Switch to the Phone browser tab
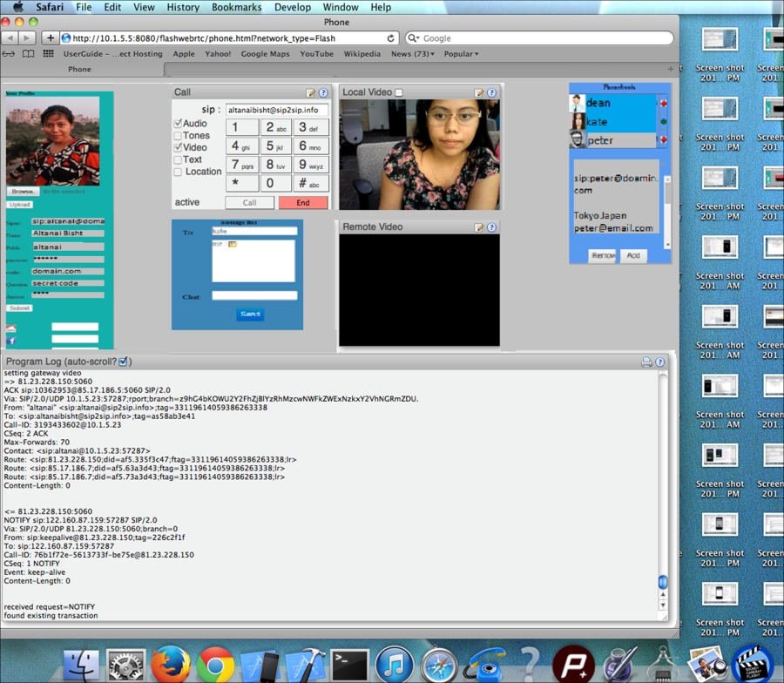Image resolution: width=784 pixels, height=683 pixels. click(79, 69)
